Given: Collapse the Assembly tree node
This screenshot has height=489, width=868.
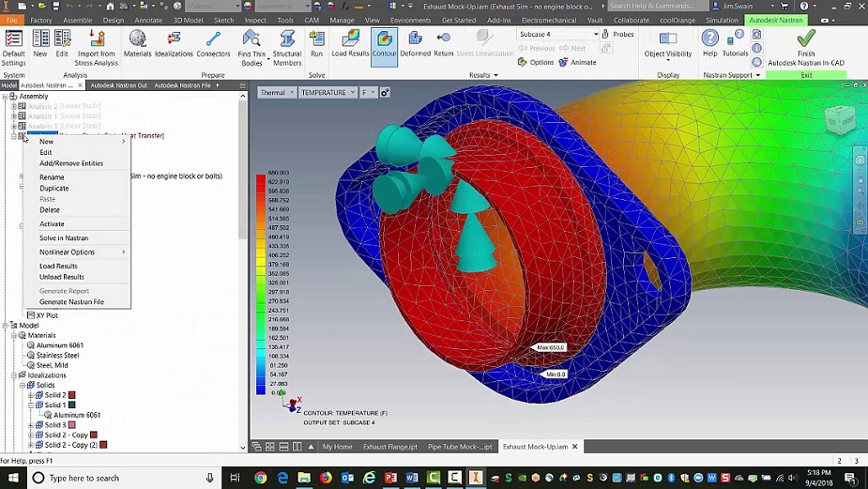Looking at the screenshot, I should coord(5,97).
